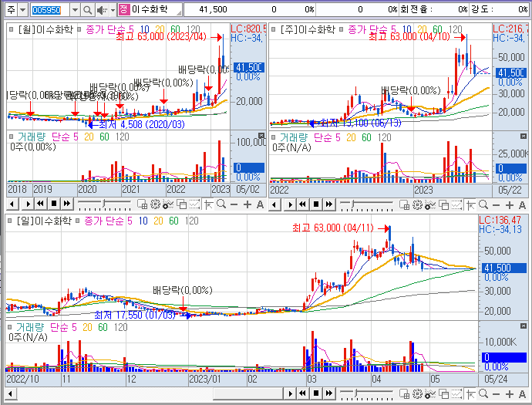The height and width of the screenshot is (405, 532).
Task: Click daily chart overlap windows icon
Action: tap(444, 393)
